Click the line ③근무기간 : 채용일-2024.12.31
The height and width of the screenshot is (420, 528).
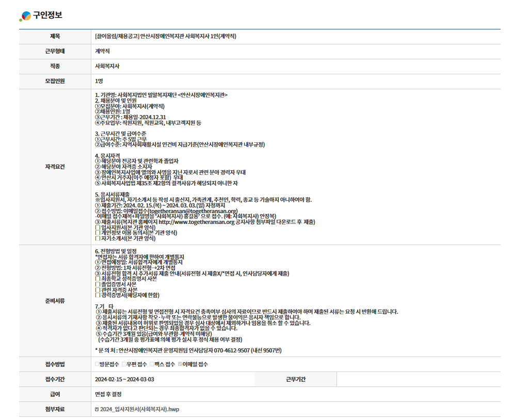click(131, 117)
